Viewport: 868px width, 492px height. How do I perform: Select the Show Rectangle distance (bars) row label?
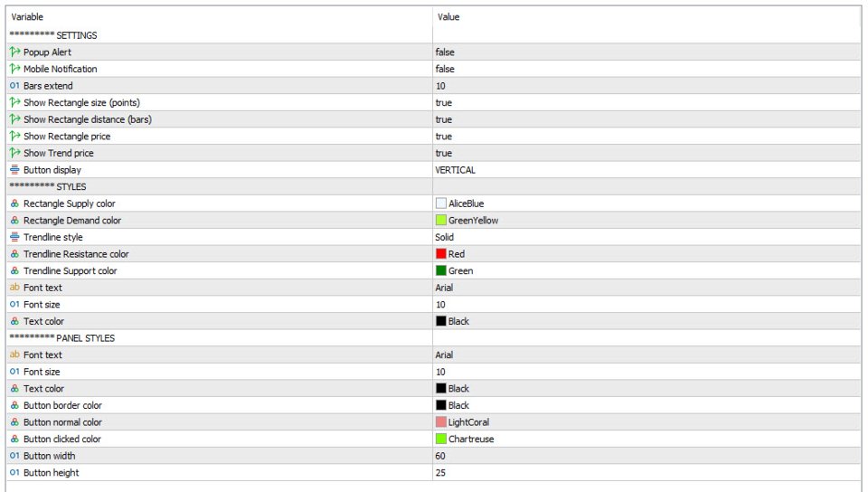click(x=87, y=119)
